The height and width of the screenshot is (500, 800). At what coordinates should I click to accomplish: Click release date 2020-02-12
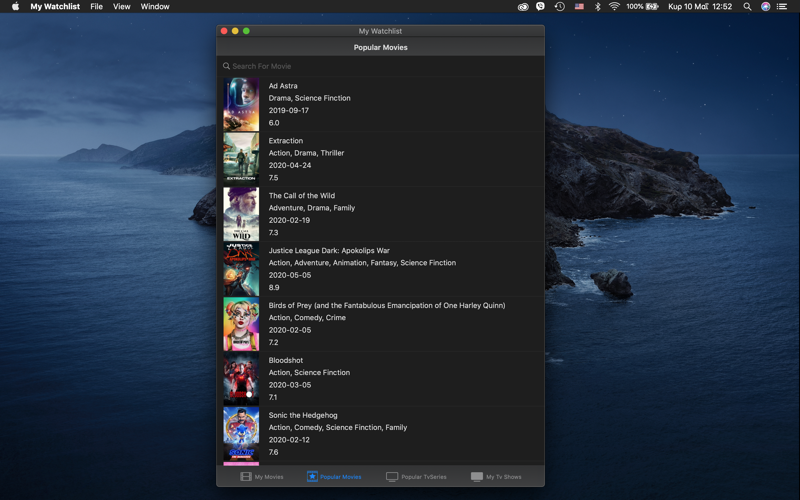coord(289,440)
